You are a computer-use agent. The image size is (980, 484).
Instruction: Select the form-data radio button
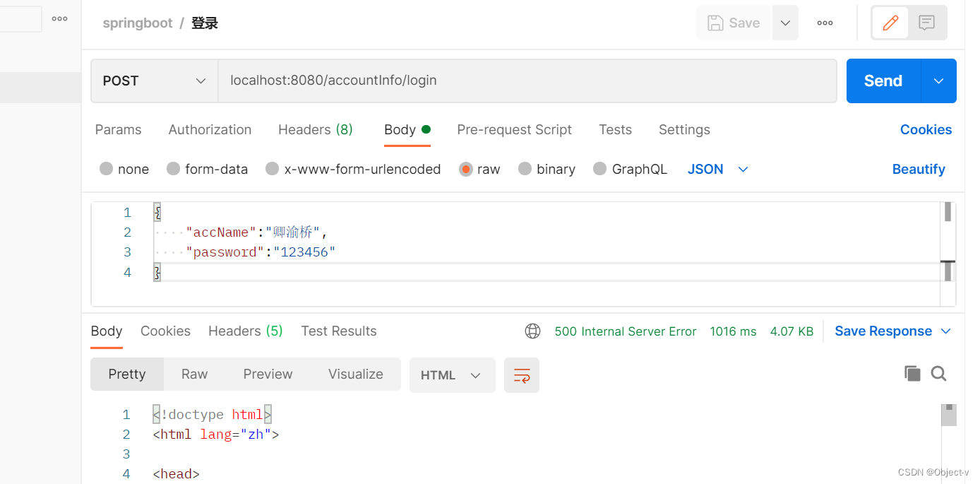[x=173, y=169]
